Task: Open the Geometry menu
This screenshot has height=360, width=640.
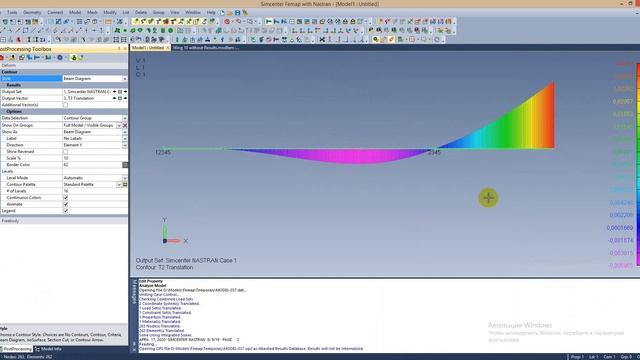Action: [32, 13]
